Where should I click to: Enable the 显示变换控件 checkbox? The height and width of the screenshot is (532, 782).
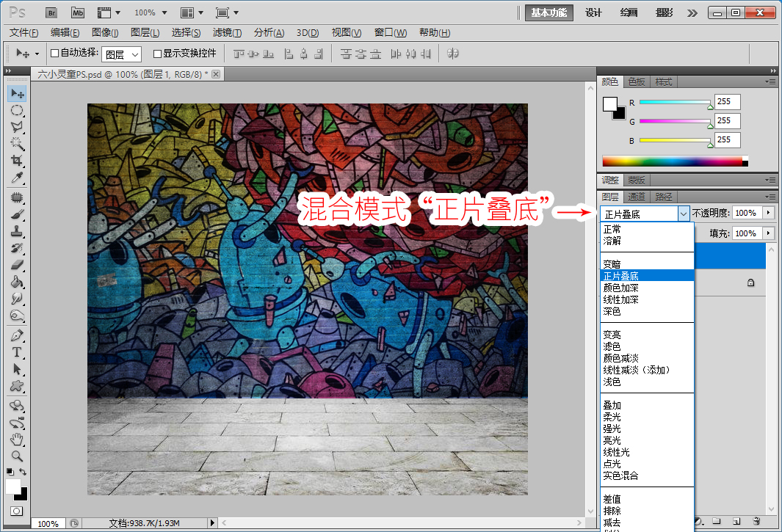pos(157,54)
